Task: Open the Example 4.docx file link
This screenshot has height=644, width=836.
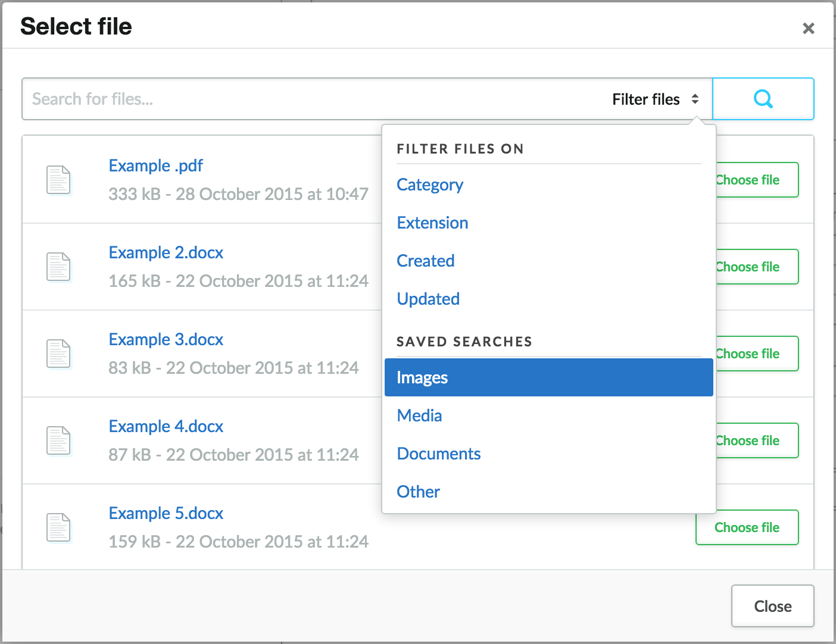Action: tap(166, 426)
